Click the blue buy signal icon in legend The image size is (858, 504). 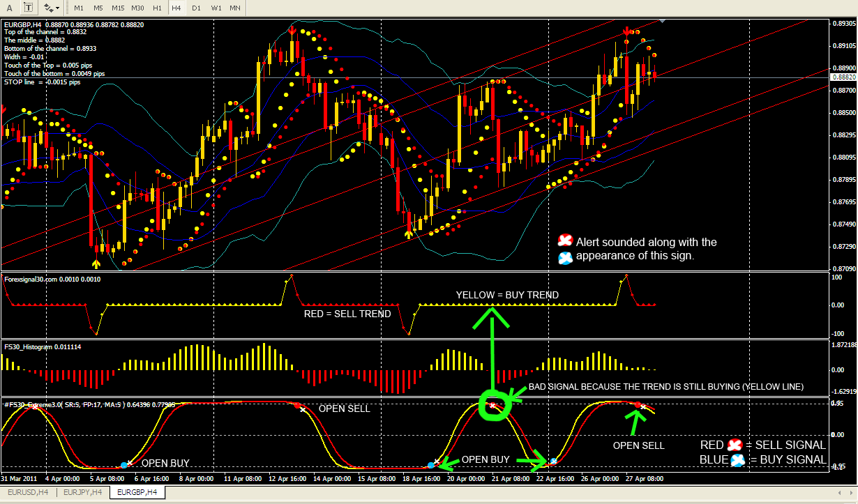(736, 460)
